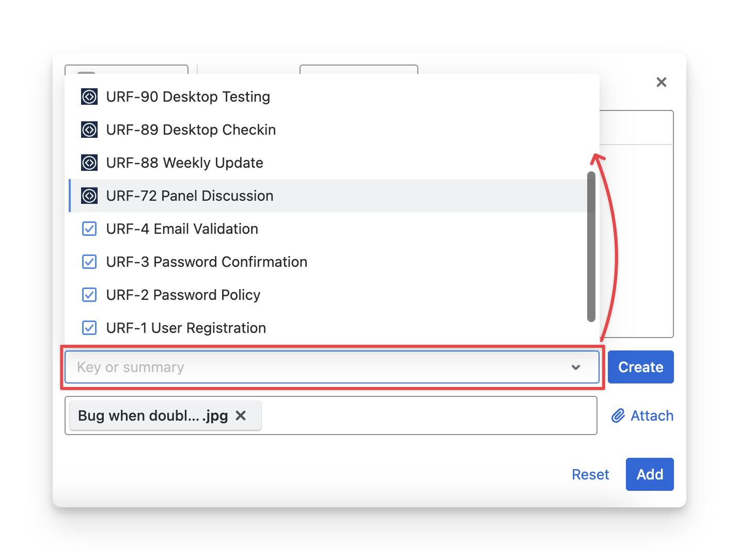
Task: Pick URF-1 User Registration from the list
Action: [x=186, y=328]
